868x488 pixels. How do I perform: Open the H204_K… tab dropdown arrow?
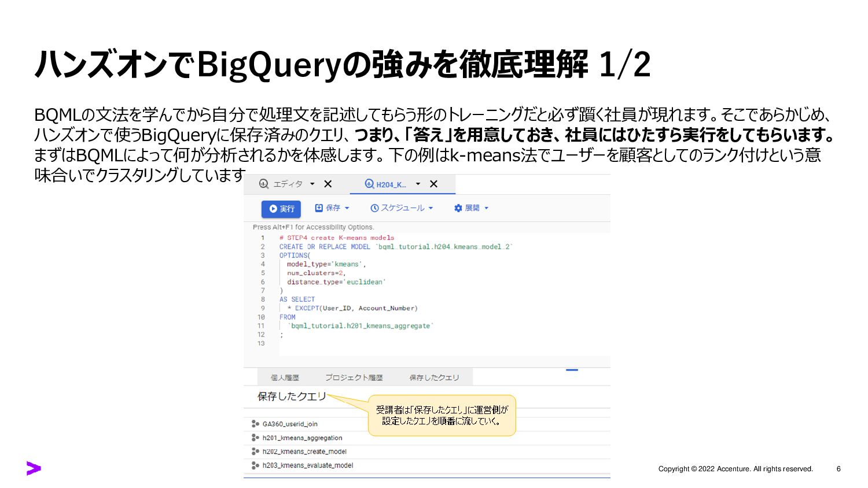coord(418,184)
